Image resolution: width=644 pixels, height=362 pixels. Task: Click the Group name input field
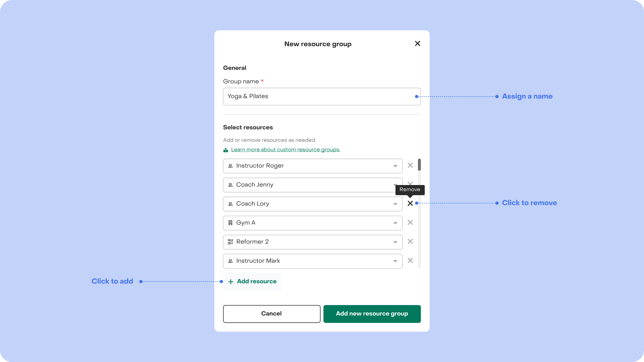(x=319, y=97)
